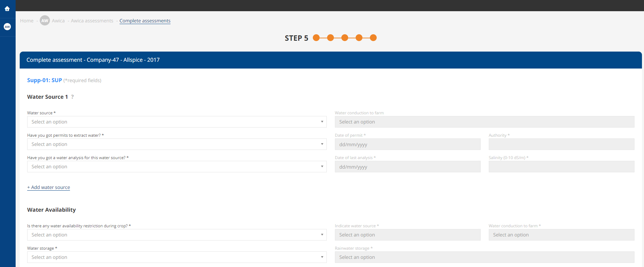Viewport: 644px width, 267px height.
Task: Click the Date of last analysis field
Action: [x=407, y=167]
